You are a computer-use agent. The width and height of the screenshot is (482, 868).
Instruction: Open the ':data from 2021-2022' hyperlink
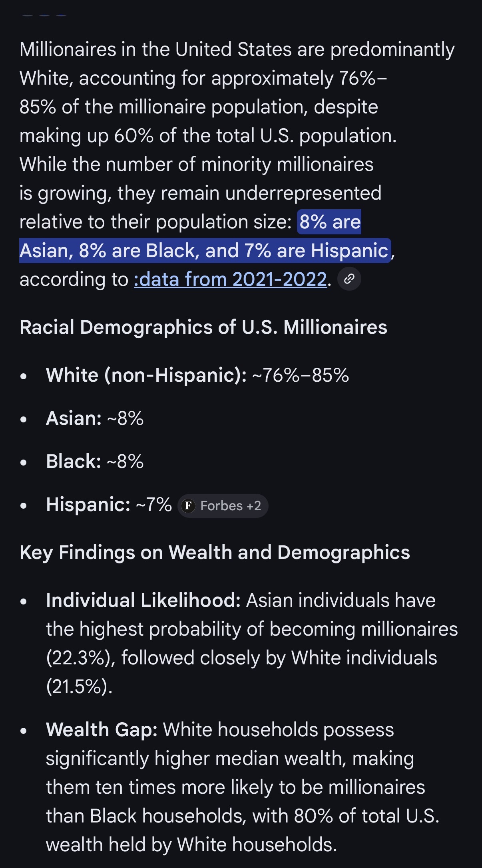230,279
